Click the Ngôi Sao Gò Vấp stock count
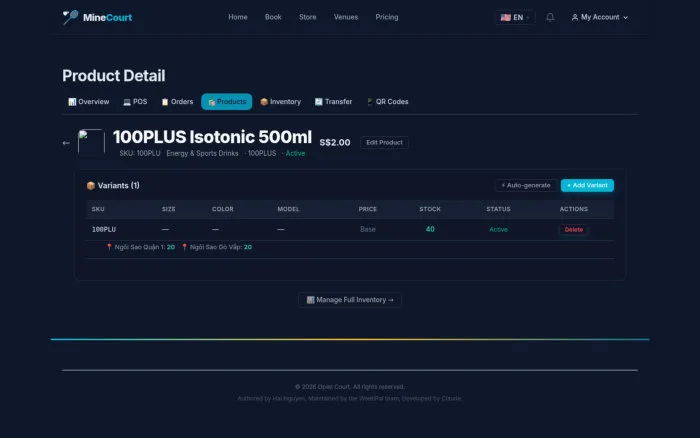Image resolution: width=700 pixels, height=438 pixels. click(248, 247)
